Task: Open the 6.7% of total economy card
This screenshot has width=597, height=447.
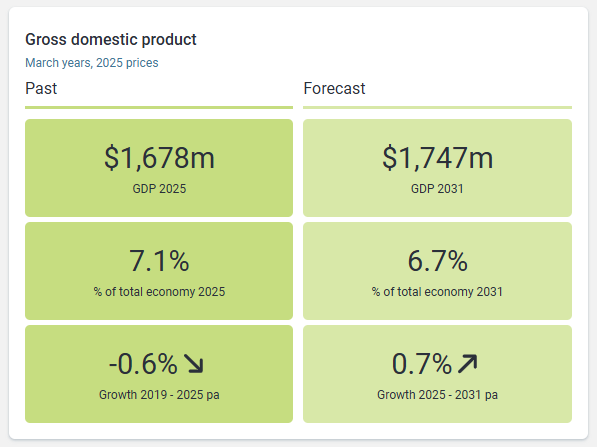Action: [x=437, y=271]
